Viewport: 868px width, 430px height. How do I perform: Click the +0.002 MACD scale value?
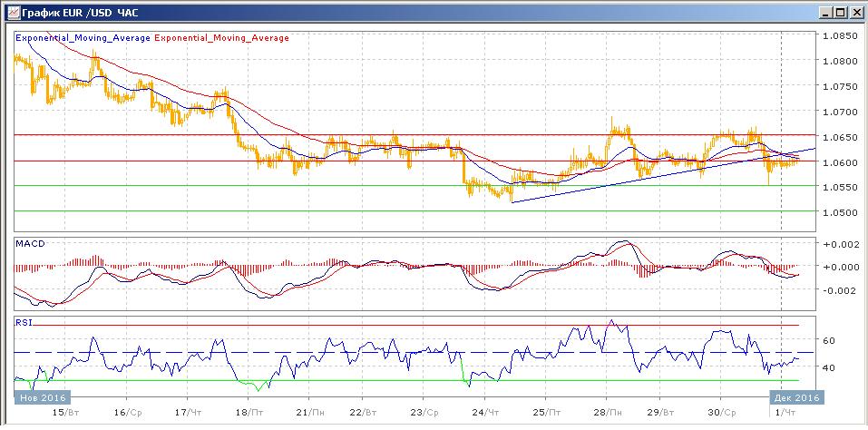click(x=839, y=244)
